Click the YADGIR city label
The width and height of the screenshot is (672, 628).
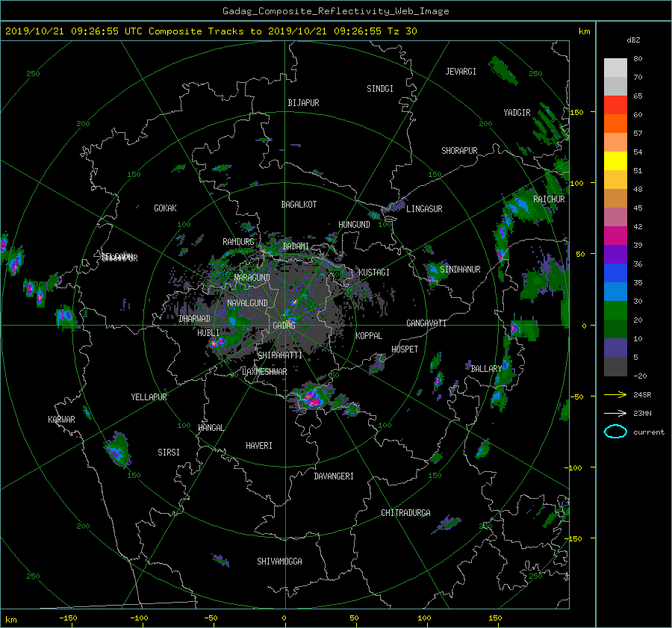(x=517, y=113)
